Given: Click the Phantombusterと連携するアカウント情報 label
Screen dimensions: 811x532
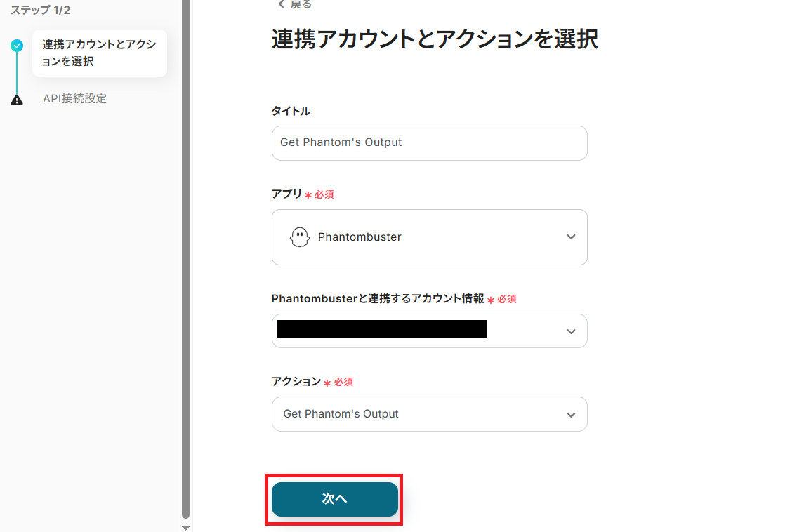Looking at the screenshot, I should tap(377, 298).
